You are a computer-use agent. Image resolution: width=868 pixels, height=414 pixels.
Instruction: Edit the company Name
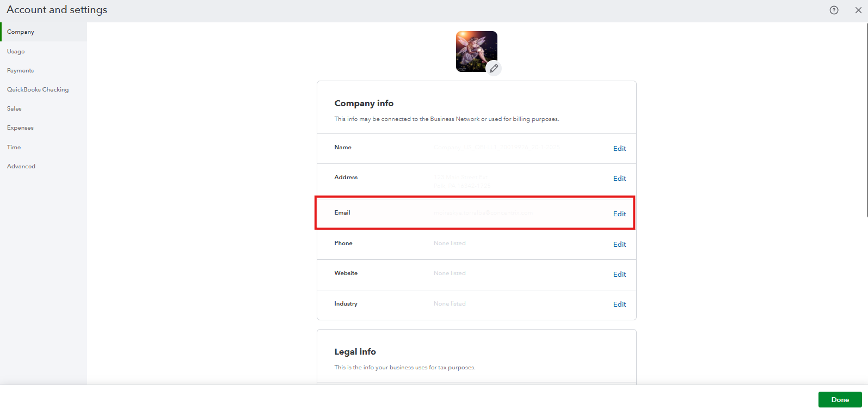coord(619,149)
